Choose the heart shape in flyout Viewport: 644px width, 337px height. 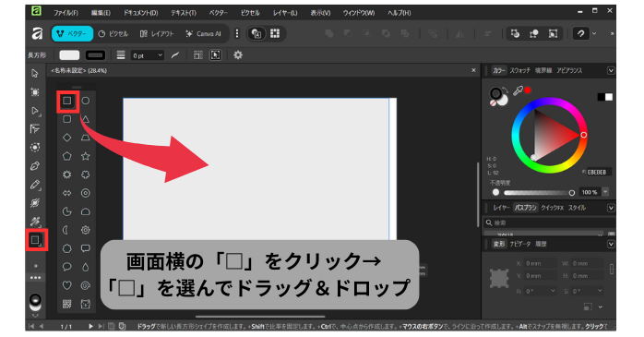click(x=67, y=285)
